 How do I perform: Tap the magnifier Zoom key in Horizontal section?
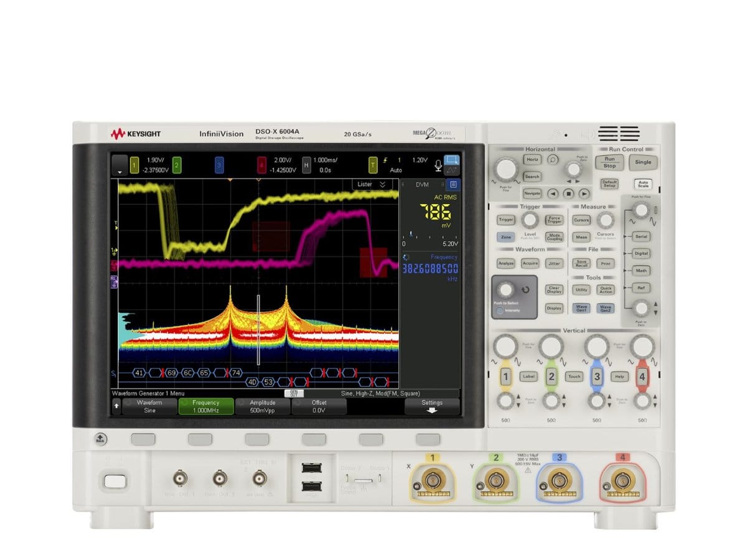[x=553, y=159]
